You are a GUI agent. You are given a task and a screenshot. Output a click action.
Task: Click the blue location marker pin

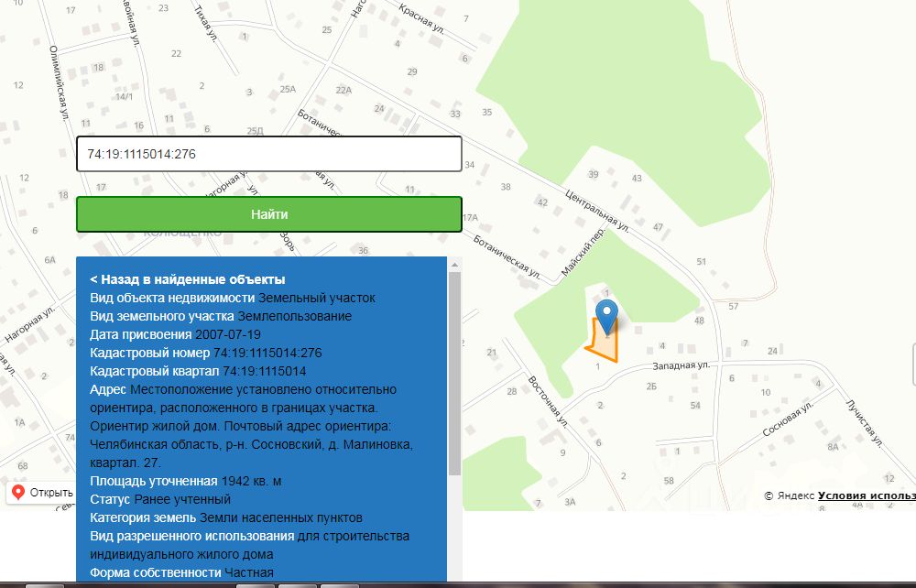click(x=606, y=314)
